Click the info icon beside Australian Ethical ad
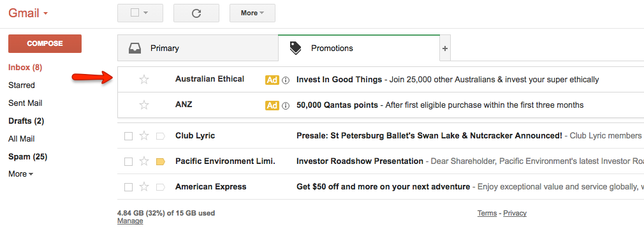 coord(286,80)
